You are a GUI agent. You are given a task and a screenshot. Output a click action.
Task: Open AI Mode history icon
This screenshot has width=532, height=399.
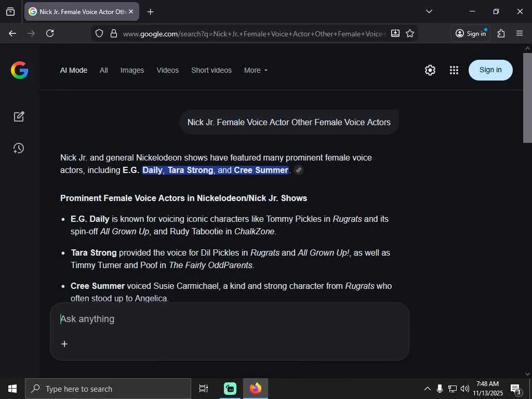tap(19, 148)
